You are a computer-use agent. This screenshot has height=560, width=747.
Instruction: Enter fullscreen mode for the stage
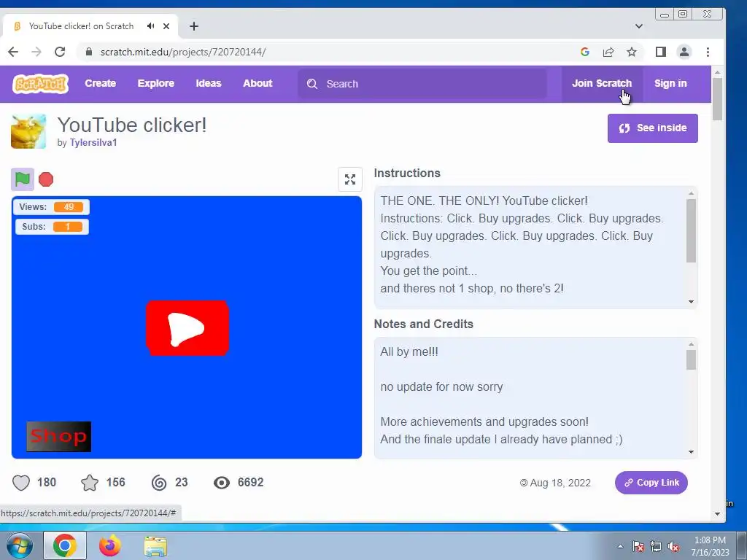350,179
